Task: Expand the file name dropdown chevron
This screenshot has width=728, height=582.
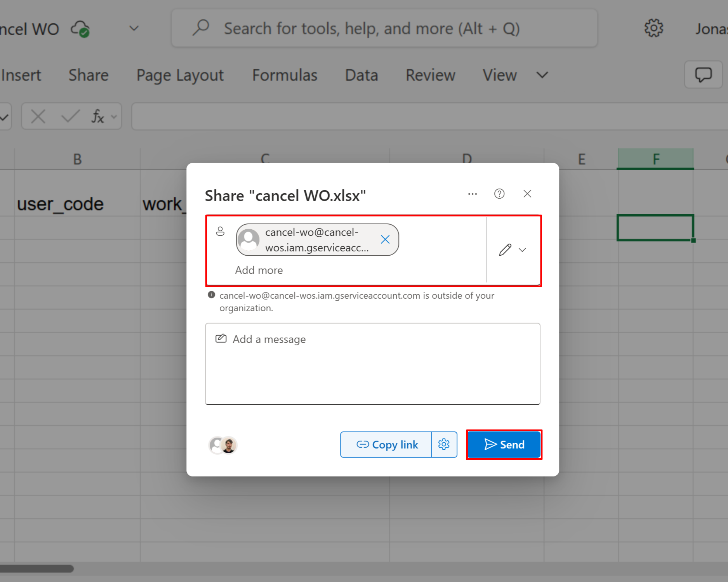Action: point(134,29)
